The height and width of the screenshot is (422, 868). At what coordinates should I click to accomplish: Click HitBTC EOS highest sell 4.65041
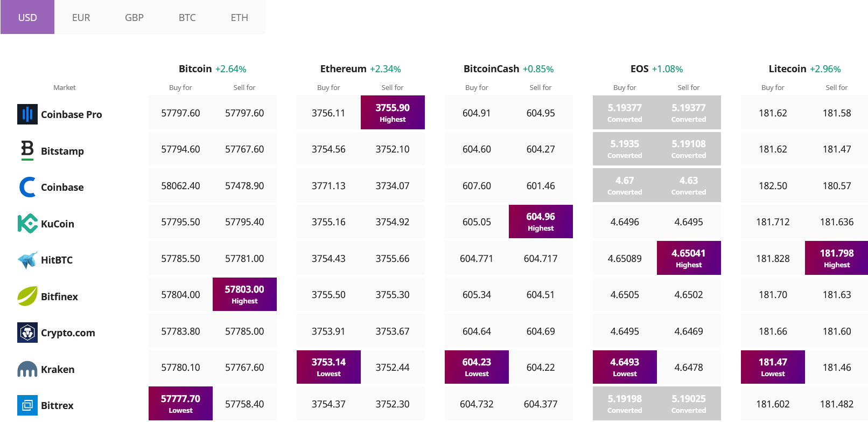pyautogui.click(x=689, y=258)
